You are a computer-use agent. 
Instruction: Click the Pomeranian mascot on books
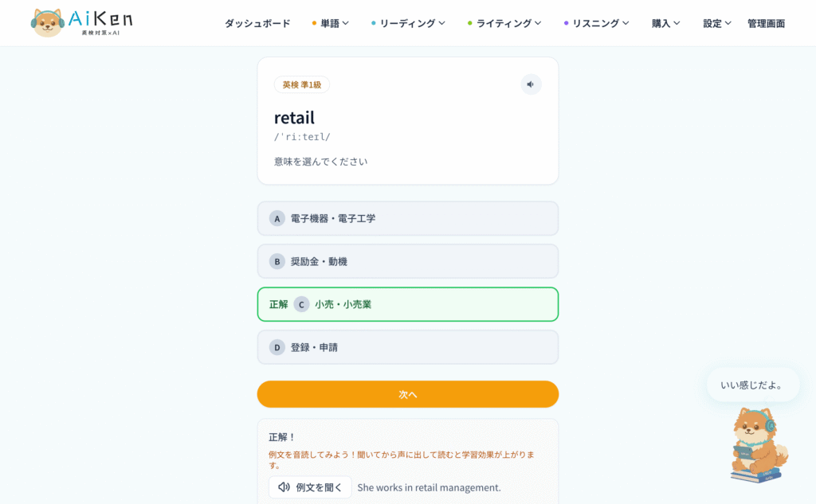tap(759, 445)
